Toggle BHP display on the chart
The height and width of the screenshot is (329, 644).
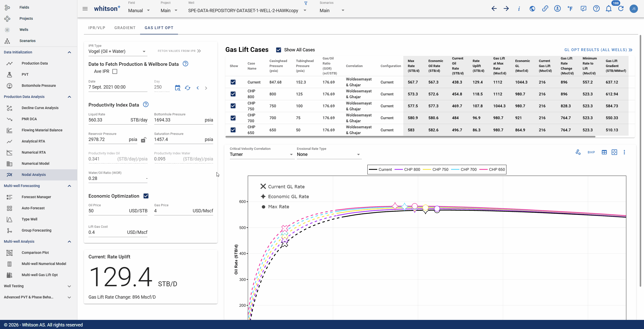point(591,152)
